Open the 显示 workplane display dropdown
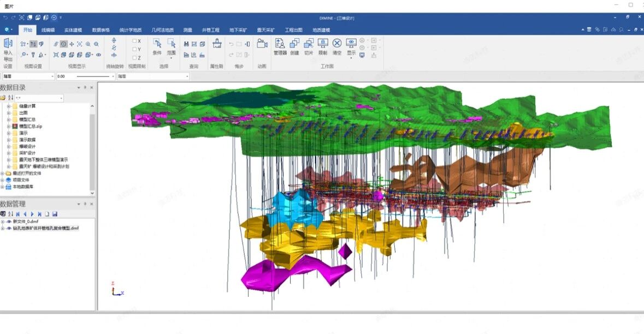 351,47
